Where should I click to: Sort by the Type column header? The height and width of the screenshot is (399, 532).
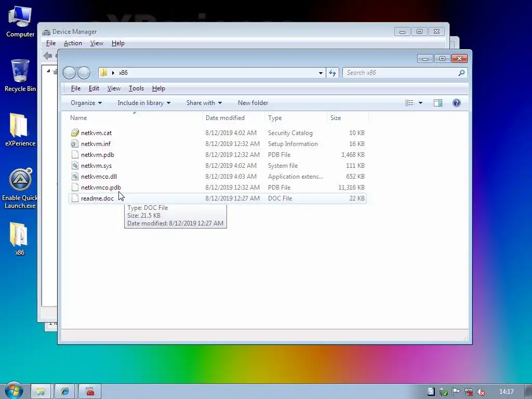tap(296, 118)
